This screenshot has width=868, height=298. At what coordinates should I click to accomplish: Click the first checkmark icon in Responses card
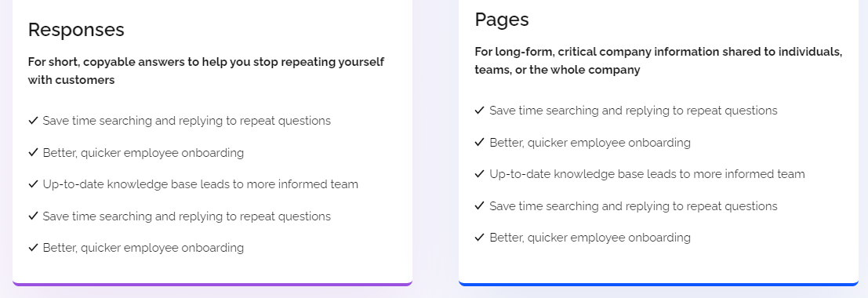pyautogui.click(x=33, y=120)
